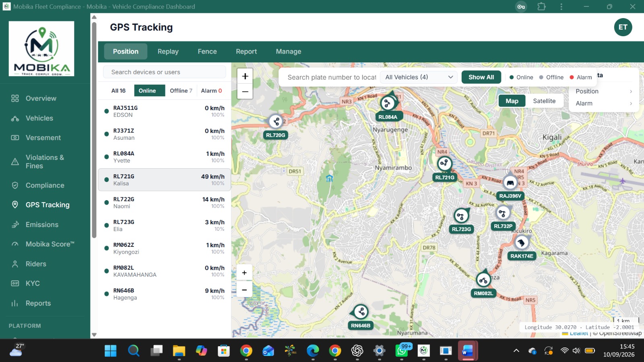Open the Reports chart icon
Image resolution: width=644 pixels, height=362 pixels.
15,303
